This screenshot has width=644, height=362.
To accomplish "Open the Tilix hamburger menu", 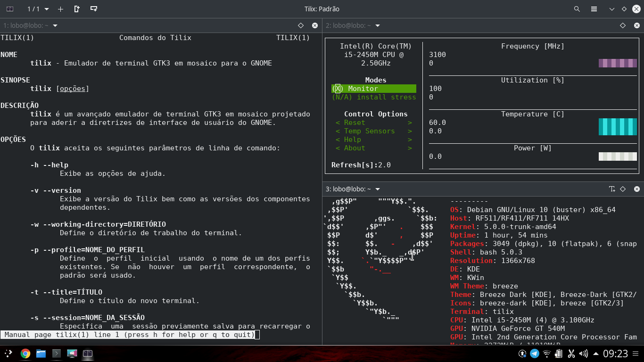I will click(x=594, y=8).
